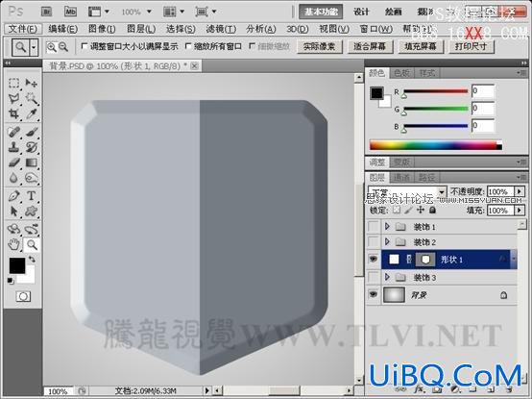Select the Gradient tool

(32, 162)
